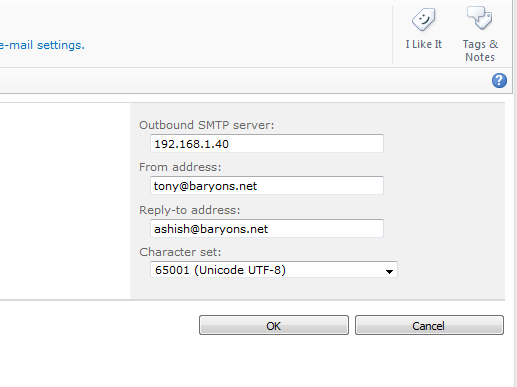Screen dimensions: 517x387
Task: Click into the From address text box
Action: tap(267, 186)
